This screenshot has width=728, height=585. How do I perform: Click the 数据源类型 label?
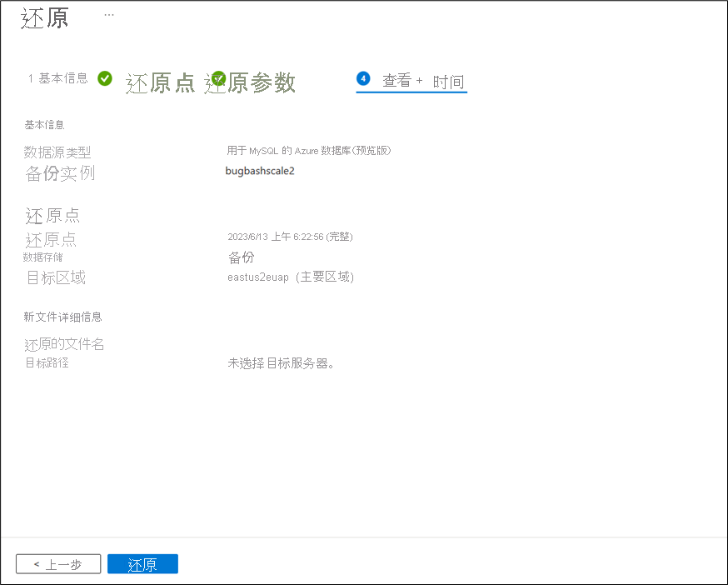[57, 152]
